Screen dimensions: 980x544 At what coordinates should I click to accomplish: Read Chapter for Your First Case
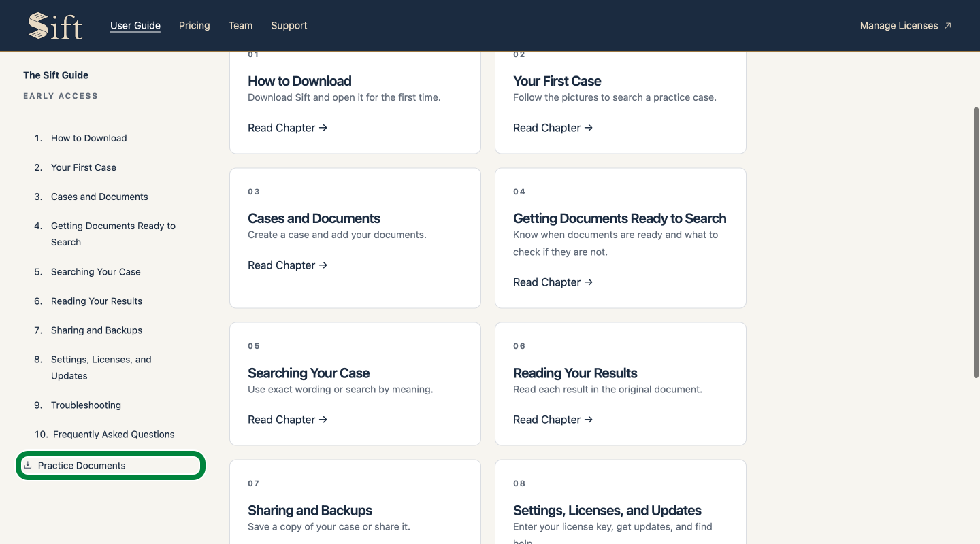point(553,128)
